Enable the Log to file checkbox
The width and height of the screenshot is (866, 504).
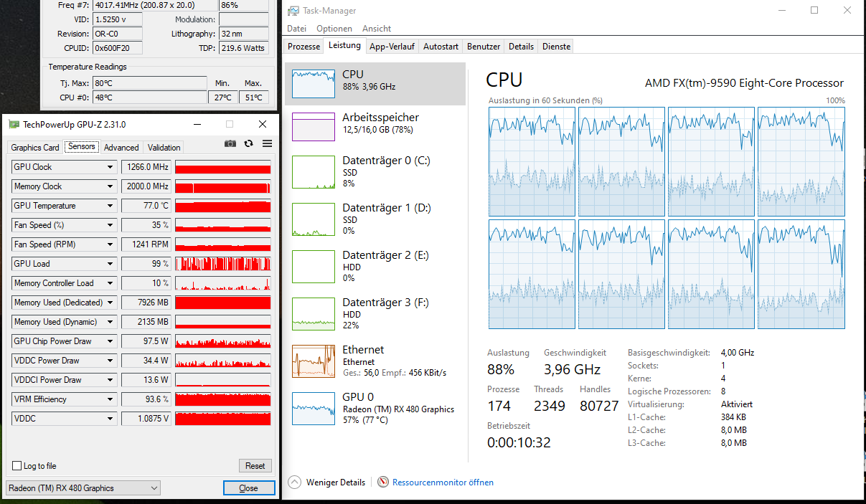click(17, 466)
